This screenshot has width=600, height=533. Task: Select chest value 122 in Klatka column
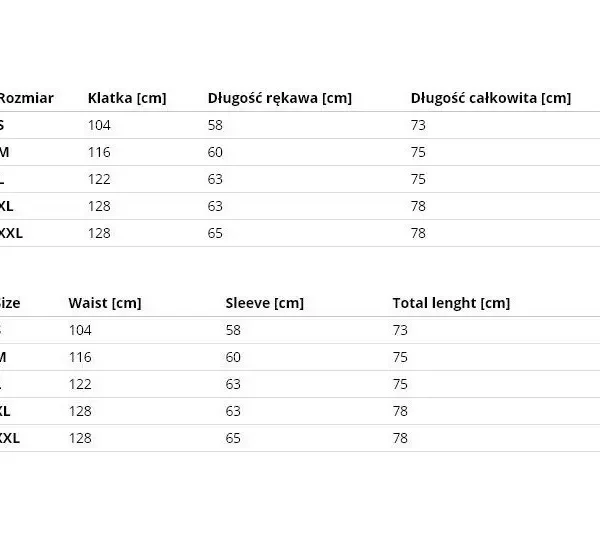(x=99, y=179)
